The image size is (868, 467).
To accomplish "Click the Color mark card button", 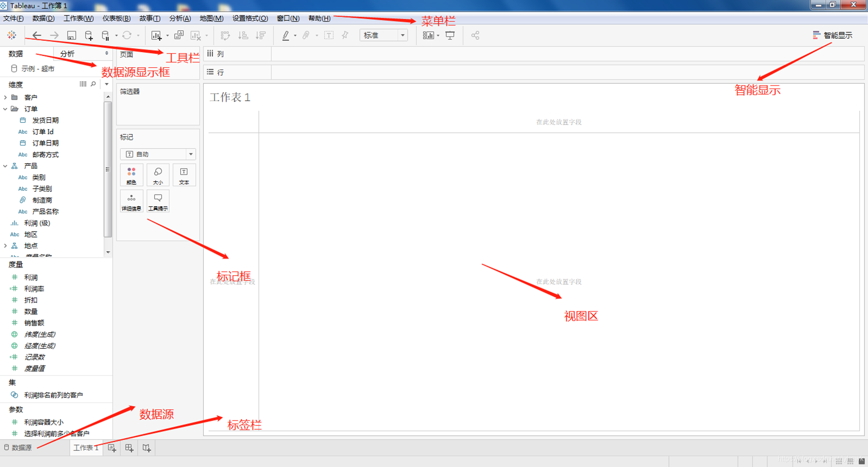I will coord(131,175).
